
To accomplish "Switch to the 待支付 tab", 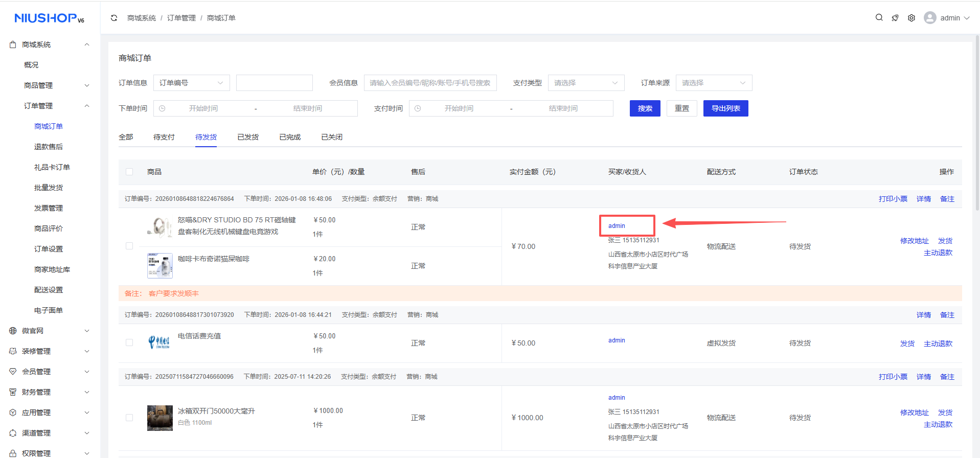I will (x=164, y=137).
